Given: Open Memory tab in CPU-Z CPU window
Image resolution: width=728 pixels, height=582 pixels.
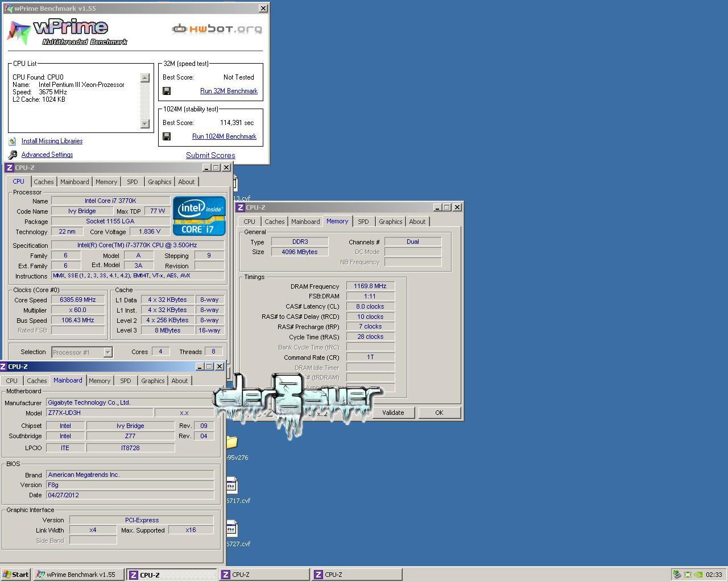Looking at the screenshot, I should [106, 182].
